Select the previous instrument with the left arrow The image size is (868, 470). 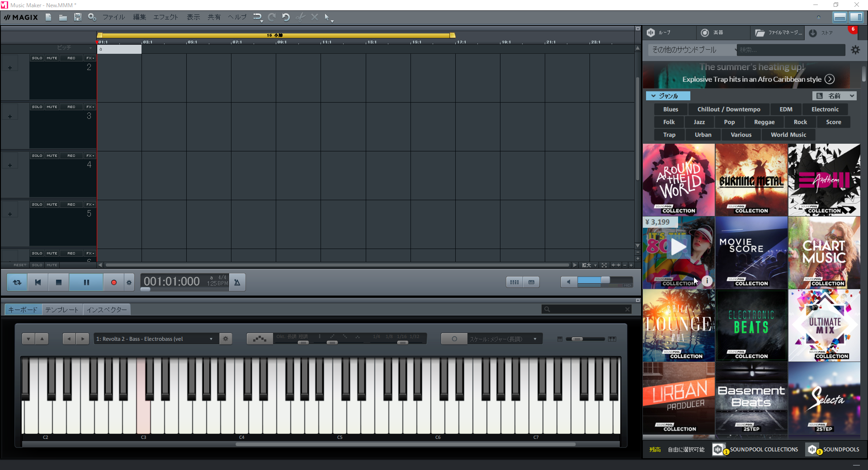click(69, 339)
